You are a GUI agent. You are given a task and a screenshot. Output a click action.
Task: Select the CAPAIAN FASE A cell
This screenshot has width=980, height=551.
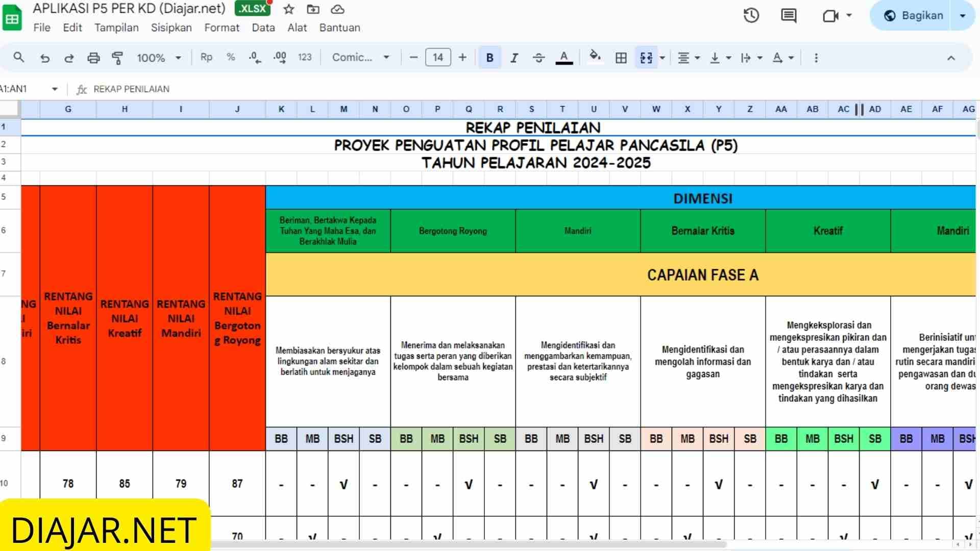tap(620, 274)
